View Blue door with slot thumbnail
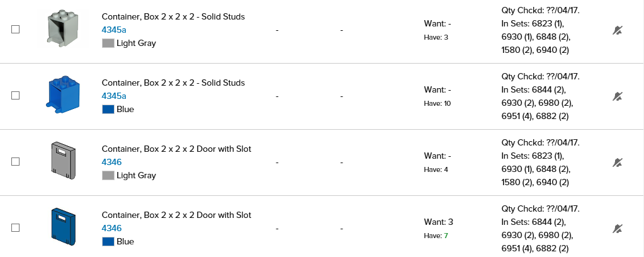This screenshot has width=644, height=257. (x=64, y=227)
